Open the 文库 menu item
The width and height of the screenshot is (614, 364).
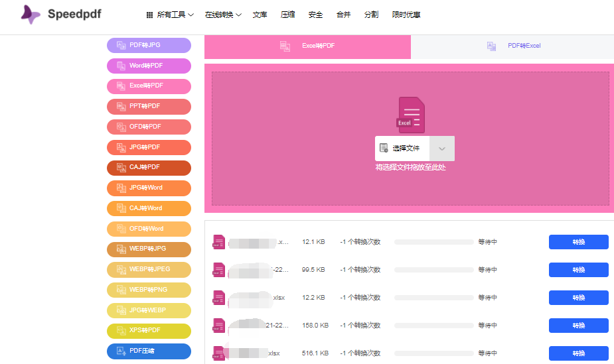coord(260,15)
